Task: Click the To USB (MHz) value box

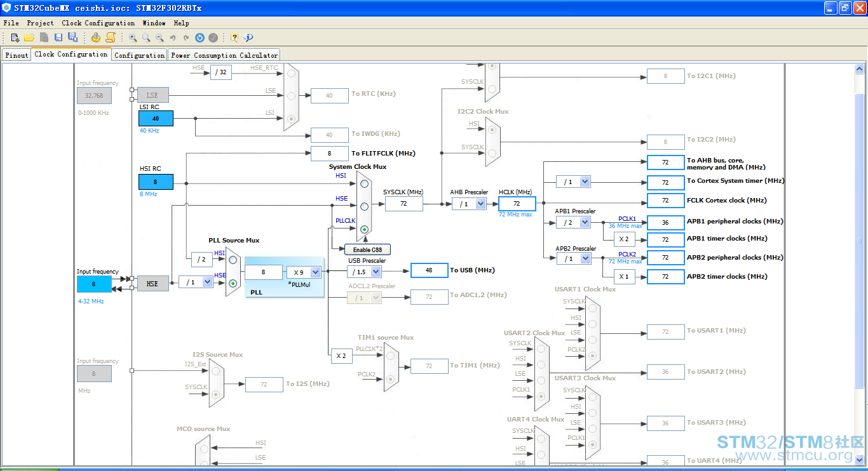Action: 429,270
